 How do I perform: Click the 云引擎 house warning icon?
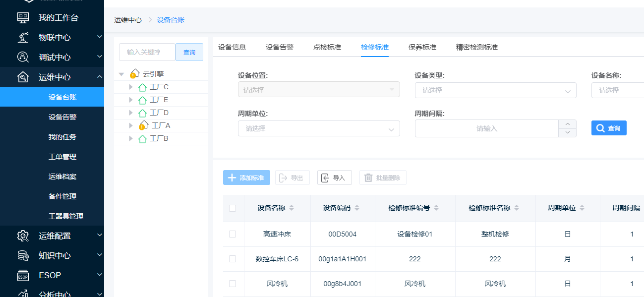click(x=134, y=74)
